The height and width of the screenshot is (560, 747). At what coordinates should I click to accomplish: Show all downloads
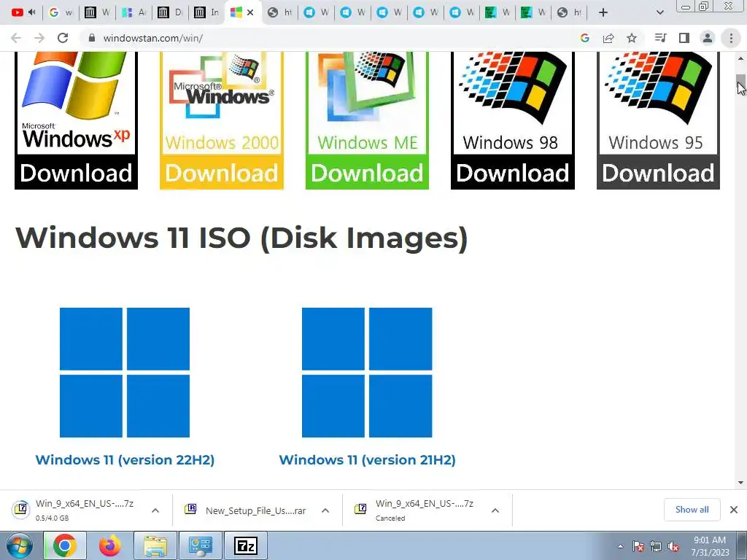coord(692,510)
